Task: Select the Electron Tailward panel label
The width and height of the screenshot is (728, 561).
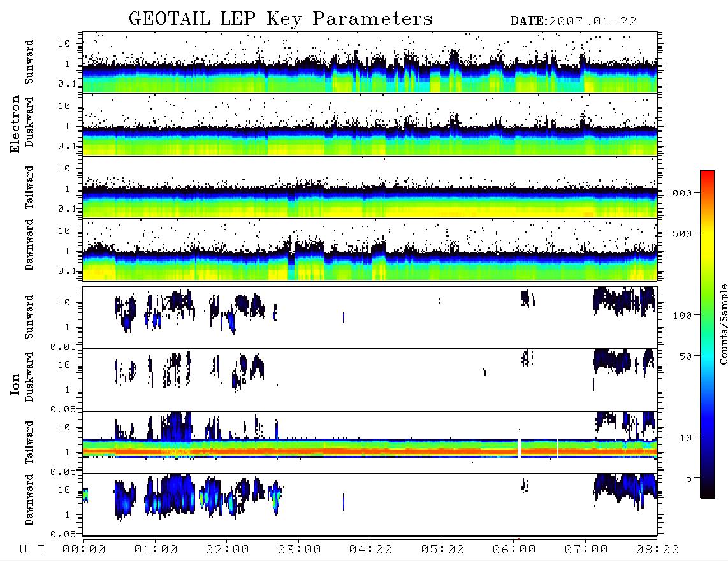Action: (x=29, y=187)
